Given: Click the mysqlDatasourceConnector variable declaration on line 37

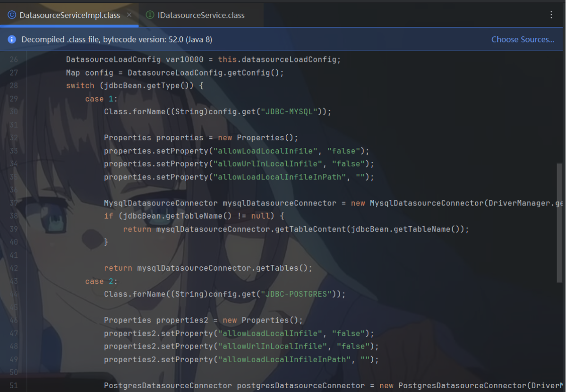Looking at the screenshot, I should point(279,203).
